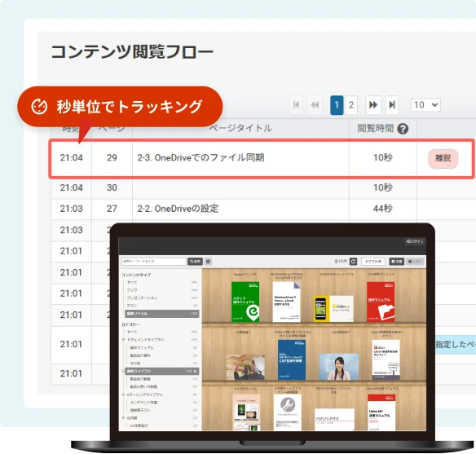The height and width of the screenshot is (454, 476).
Task: Click the ログイン button in laptop screen
Action: point(415,241)
